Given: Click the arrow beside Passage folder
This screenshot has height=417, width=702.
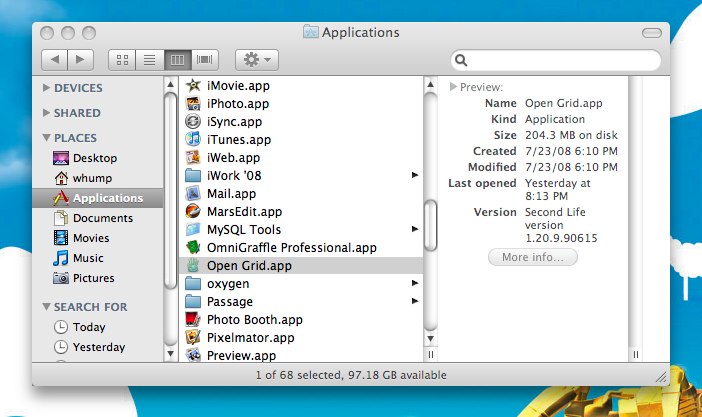Looking at the screenshot, I should click(x=415, y=301).
